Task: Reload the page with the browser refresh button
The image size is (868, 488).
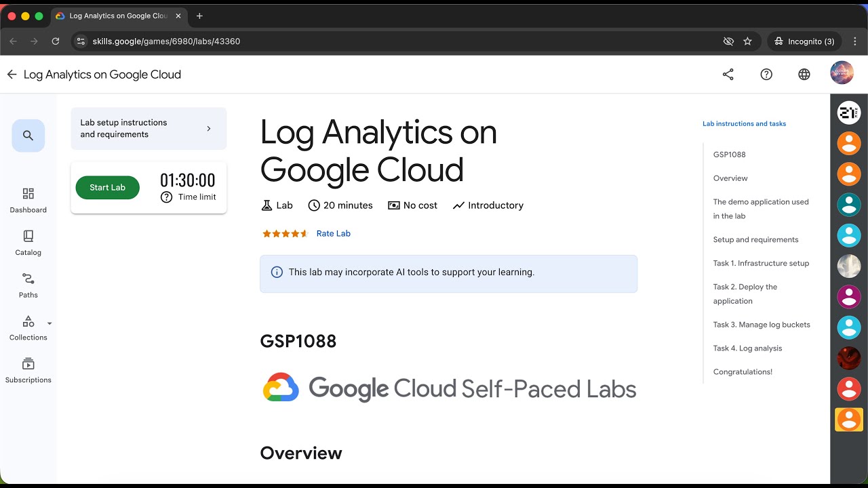Action: (56, 41)
